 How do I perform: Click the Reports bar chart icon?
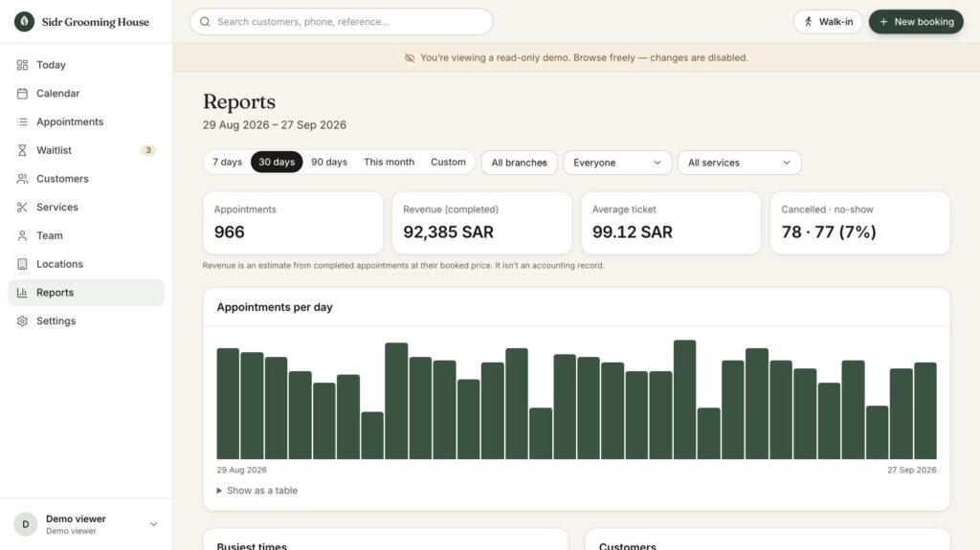click(23, 293)
